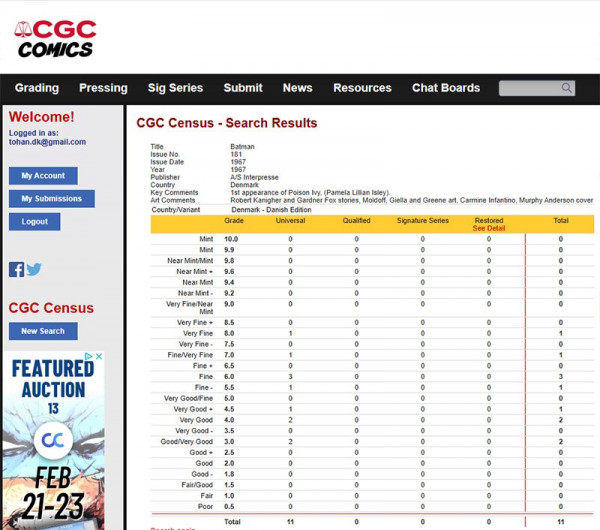Click the Grade column header
The height and width of the screenshot is (530, 600).
click(x=234, y=220)
